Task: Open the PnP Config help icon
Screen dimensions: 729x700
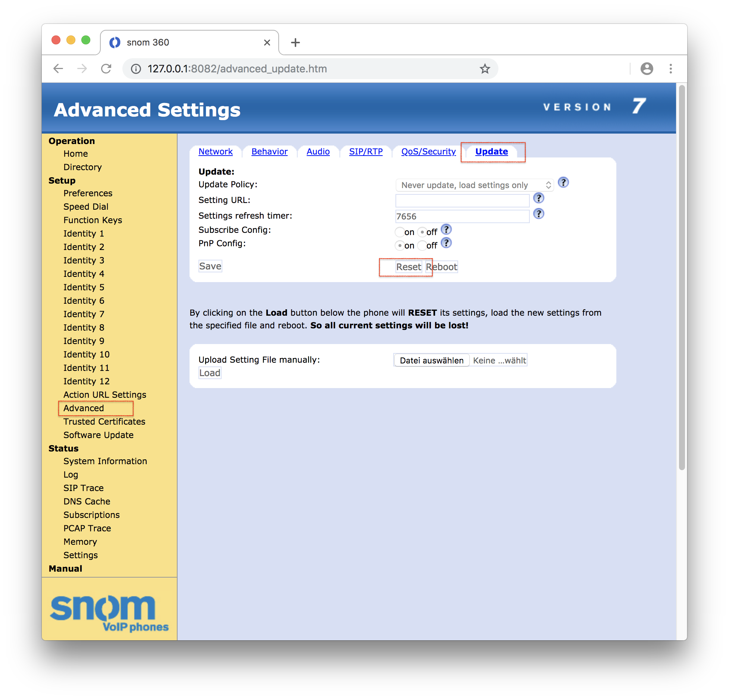Action: [x=446, y=243]
